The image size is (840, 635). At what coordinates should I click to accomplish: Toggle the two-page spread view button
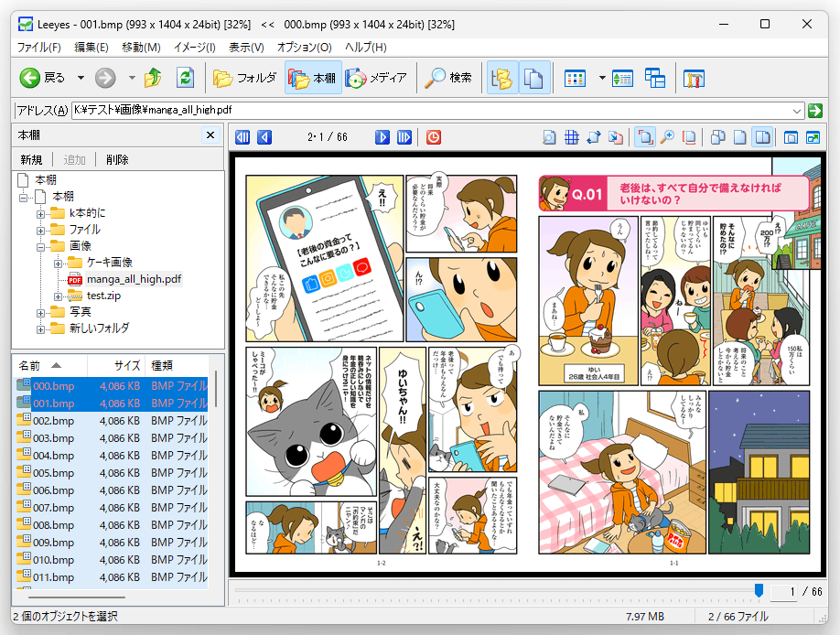coord(762,138)
